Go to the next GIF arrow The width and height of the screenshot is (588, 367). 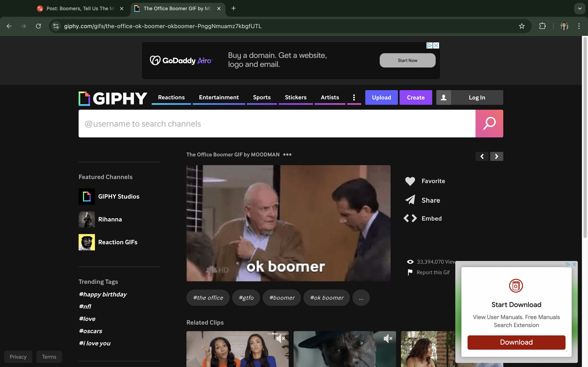pos(496,157)
